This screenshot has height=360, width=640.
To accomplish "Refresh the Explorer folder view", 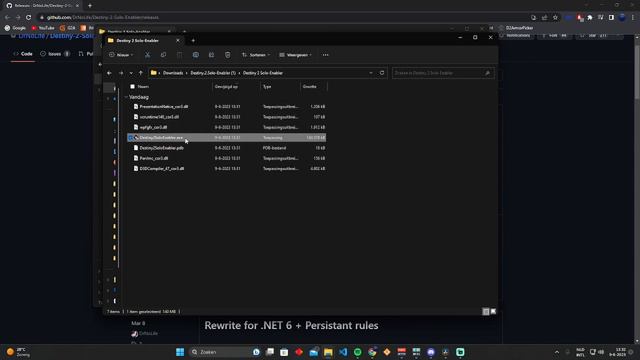I will 382,73.
